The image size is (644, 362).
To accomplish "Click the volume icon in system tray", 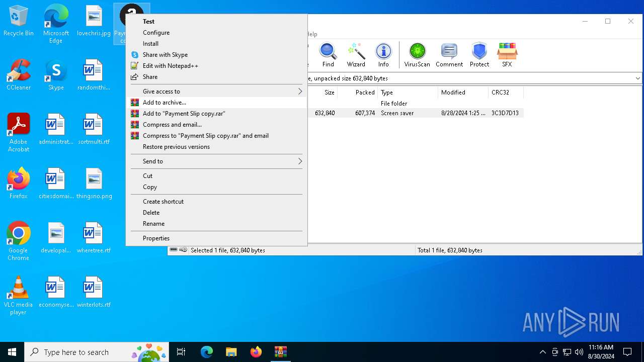I will click(579, 352).
